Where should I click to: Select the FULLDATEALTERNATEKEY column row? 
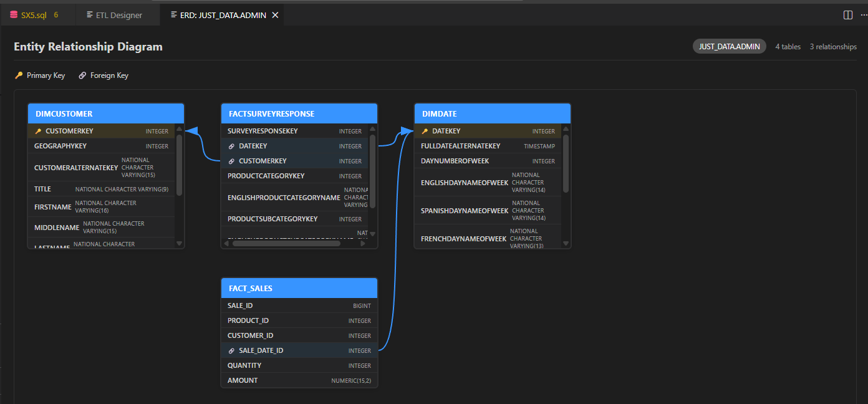tap(488, 147)
